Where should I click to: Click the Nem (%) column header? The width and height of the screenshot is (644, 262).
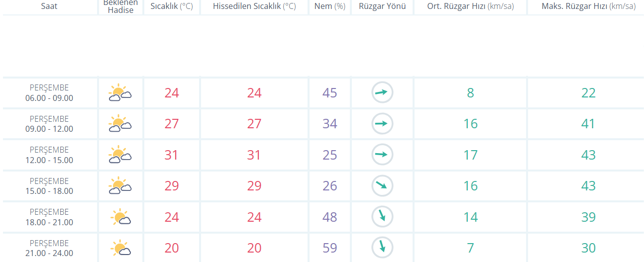coord(329,6)
